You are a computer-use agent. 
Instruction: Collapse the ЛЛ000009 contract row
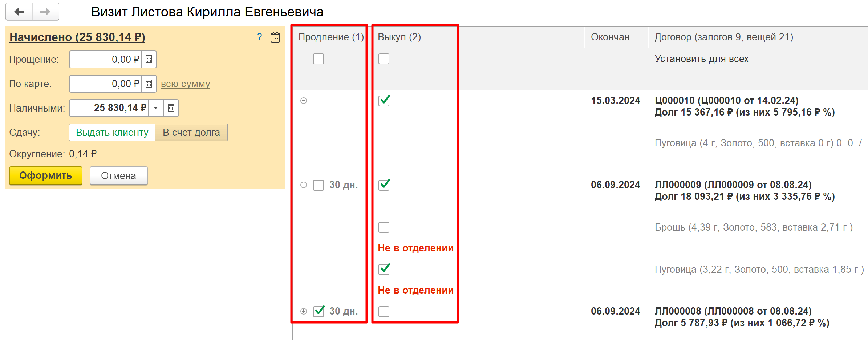point(304,185)
